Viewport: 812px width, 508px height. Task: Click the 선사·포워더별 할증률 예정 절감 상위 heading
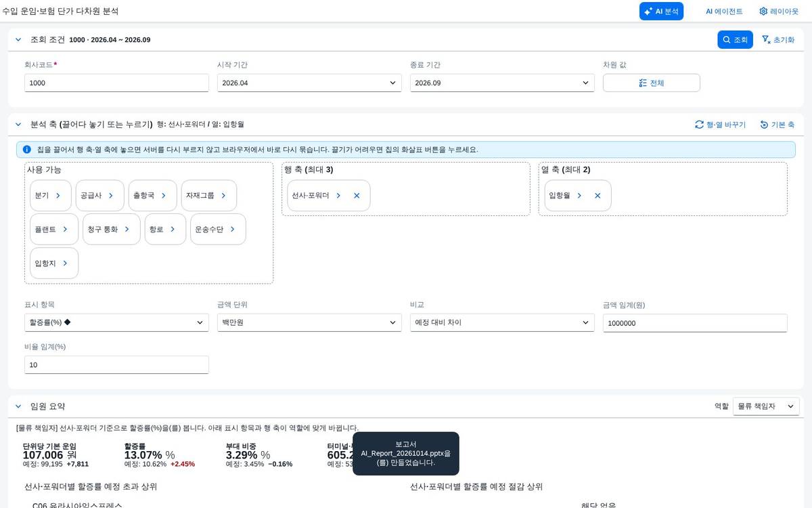(x=476, y=486)
